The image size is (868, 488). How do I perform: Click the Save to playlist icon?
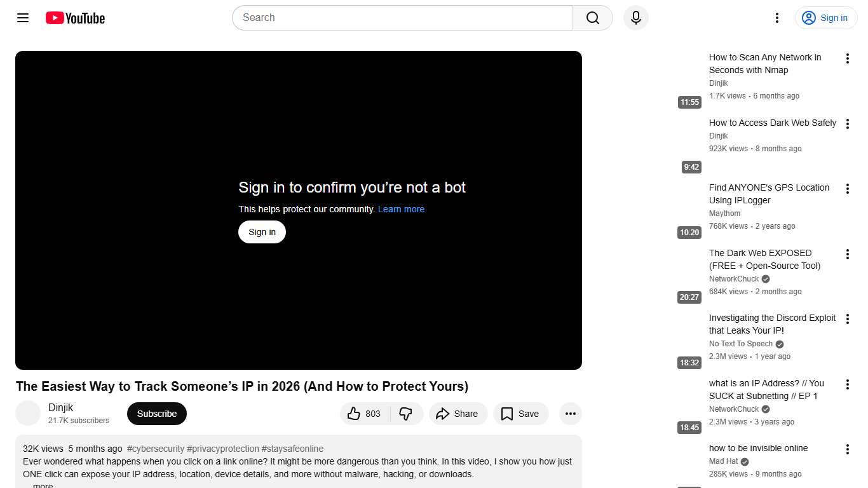tap(506, 414)
